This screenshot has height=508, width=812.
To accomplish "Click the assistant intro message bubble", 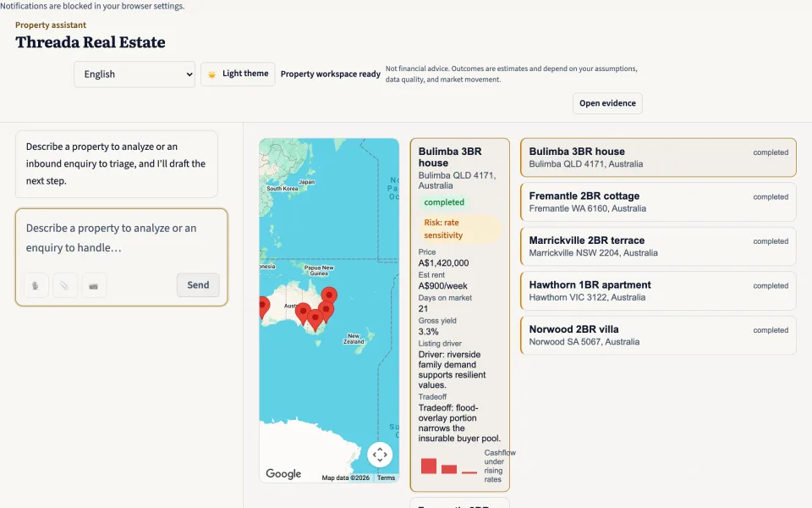I will click(x=117, y=163).
